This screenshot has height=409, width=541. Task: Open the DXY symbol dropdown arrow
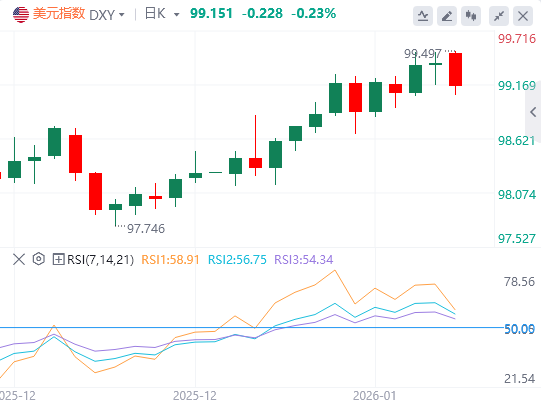(121, 15)
